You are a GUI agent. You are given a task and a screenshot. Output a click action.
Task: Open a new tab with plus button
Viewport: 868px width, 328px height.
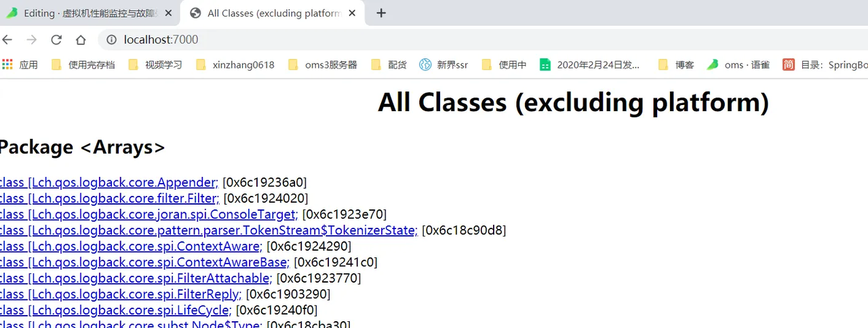[381, 13]
